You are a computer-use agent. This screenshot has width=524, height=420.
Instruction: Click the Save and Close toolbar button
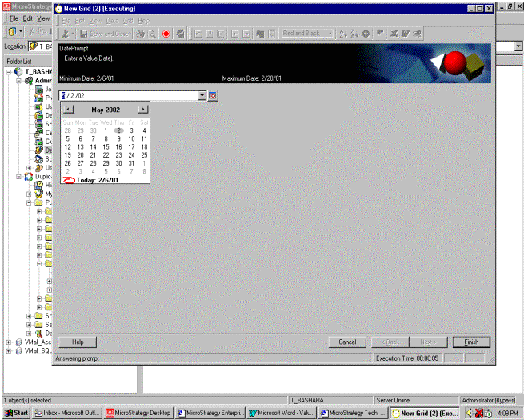point(106,34)
